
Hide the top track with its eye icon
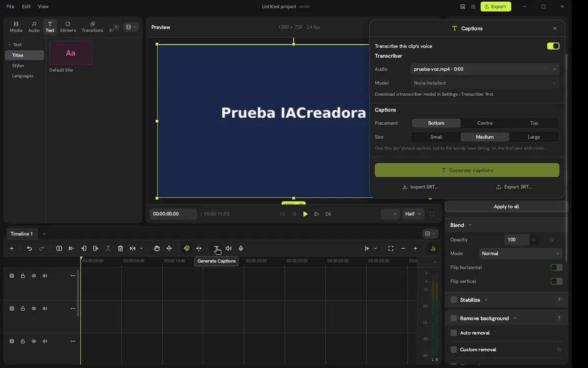tap(34, 276)
